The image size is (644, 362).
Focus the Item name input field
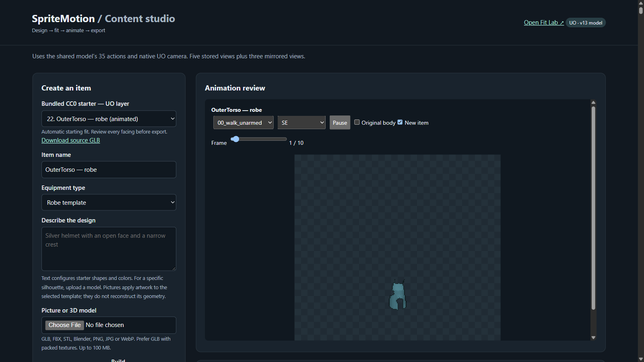point(109,170)
